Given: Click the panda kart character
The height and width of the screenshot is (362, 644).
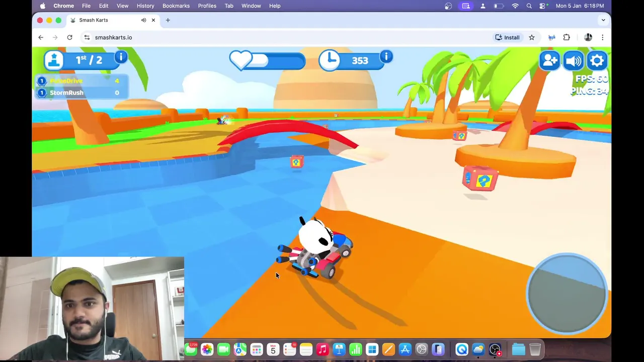Looking at the screenshot, I should (x=315, y=248).
